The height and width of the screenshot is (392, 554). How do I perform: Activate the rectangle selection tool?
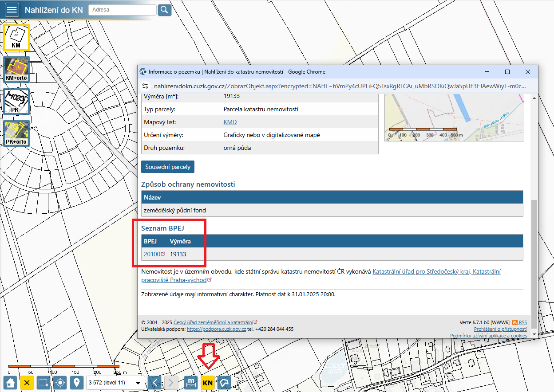tap(44, 382)
